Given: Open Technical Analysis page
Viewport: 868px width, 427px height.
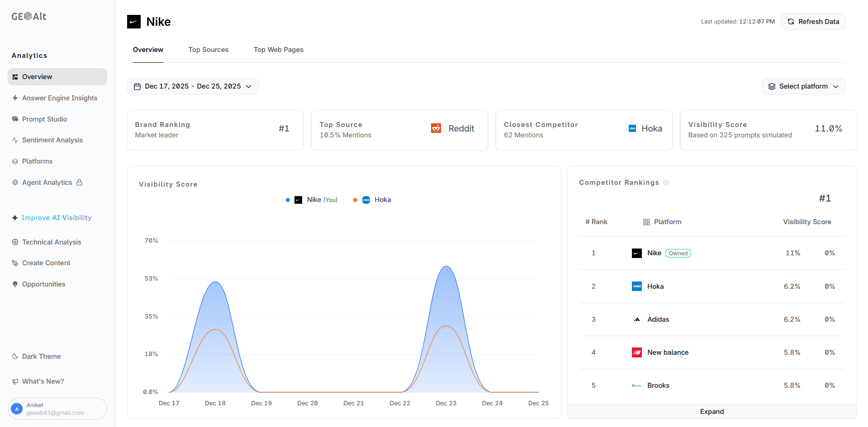Looking at the screenshot, I should [57, 242].
